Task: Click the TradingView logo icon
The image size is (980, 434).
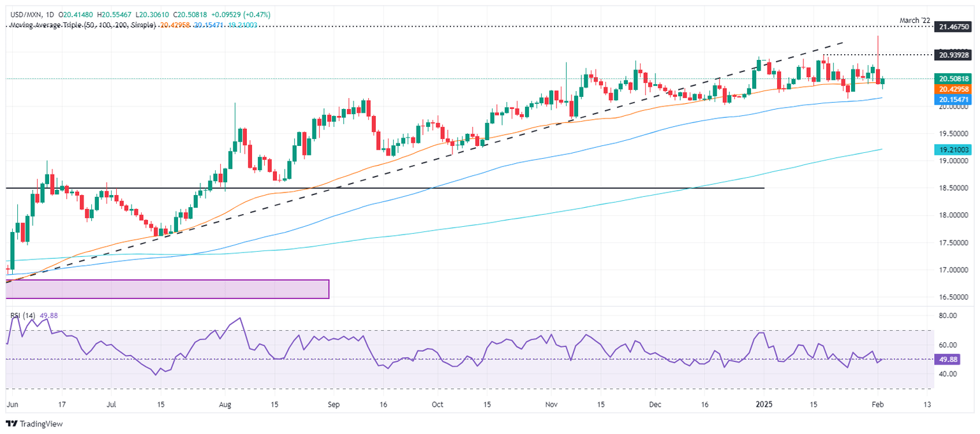Action: [x=11, y=424]
